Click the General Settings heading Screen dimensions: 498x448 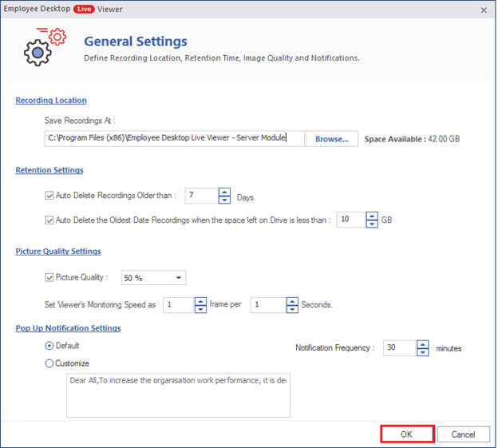point(136,42)
